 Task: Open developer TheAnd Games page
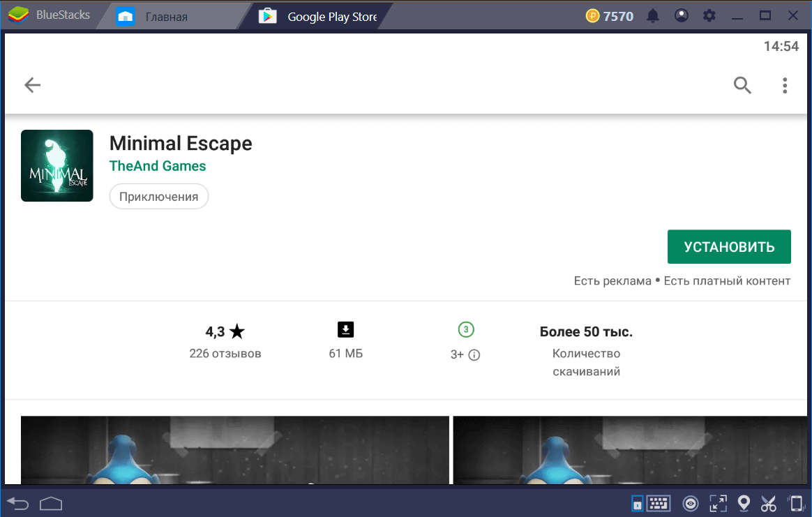(158, 166)
